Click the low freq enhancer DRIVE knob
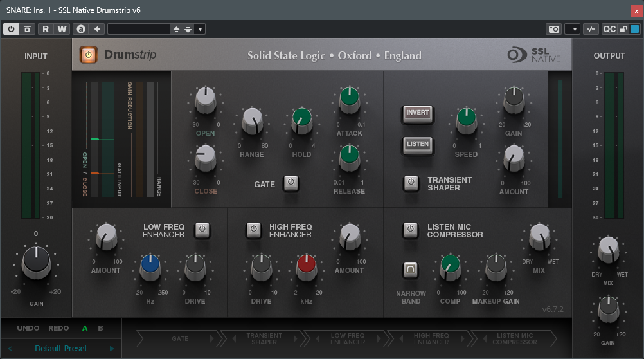Image resolution: width=644 pixels, height=359 pixels. coord(195,266)
